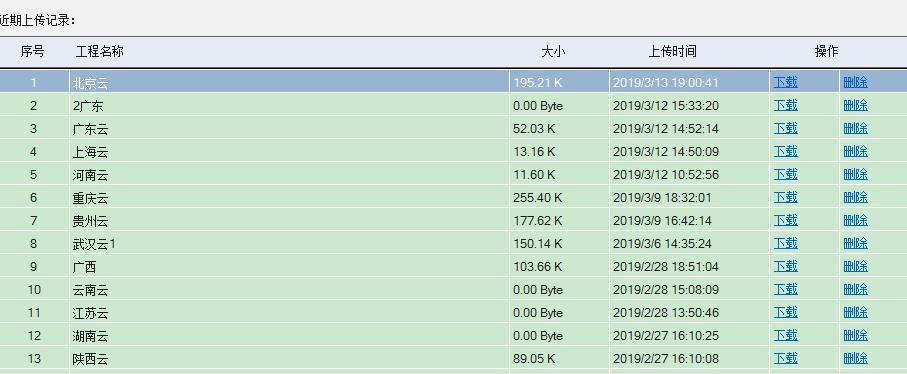Select the 江苏云 project name cell
This screenshot has height=374, width=907.
click(x=289, y=312)
